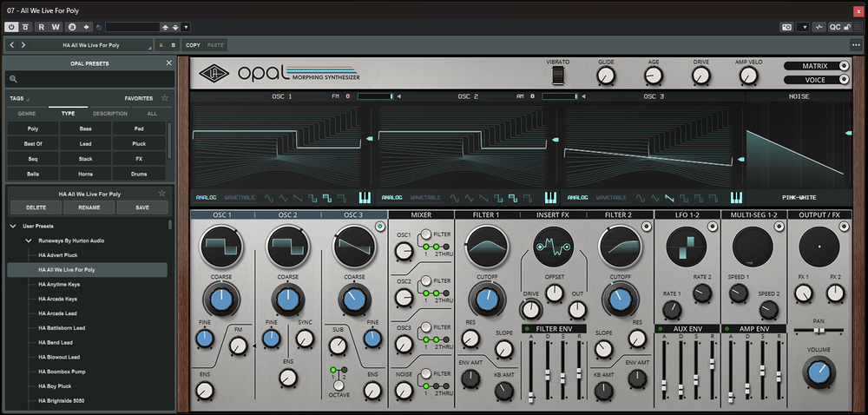Click the COPY button
Screen dimensions: 868x415
coord(194,45)
